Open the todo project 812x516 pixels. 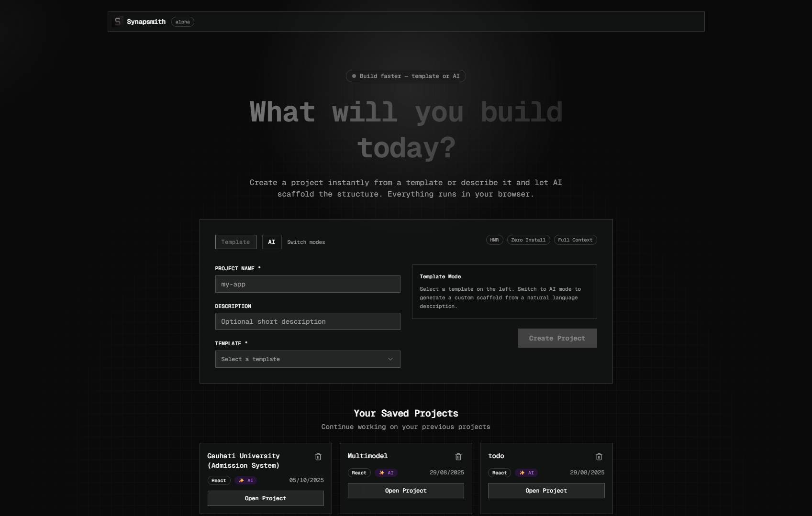click(546, 491)
